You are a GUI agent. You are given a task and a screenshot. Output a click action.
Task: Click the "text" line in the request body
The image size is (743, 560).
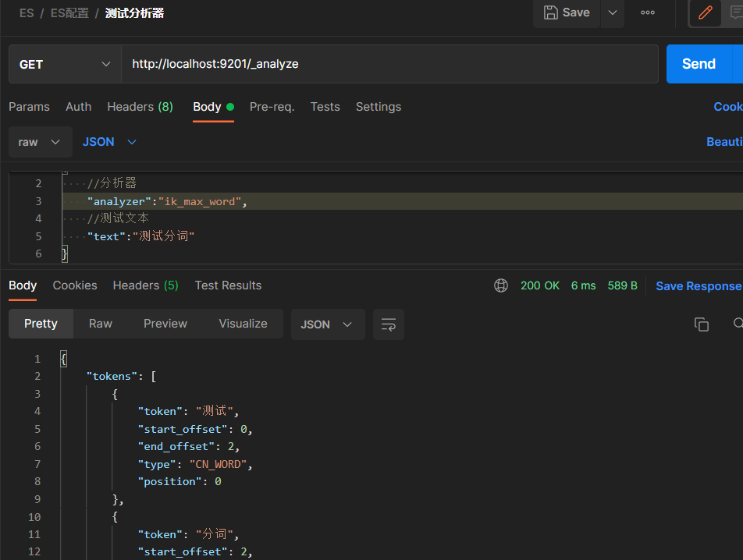tap(140, 236)
